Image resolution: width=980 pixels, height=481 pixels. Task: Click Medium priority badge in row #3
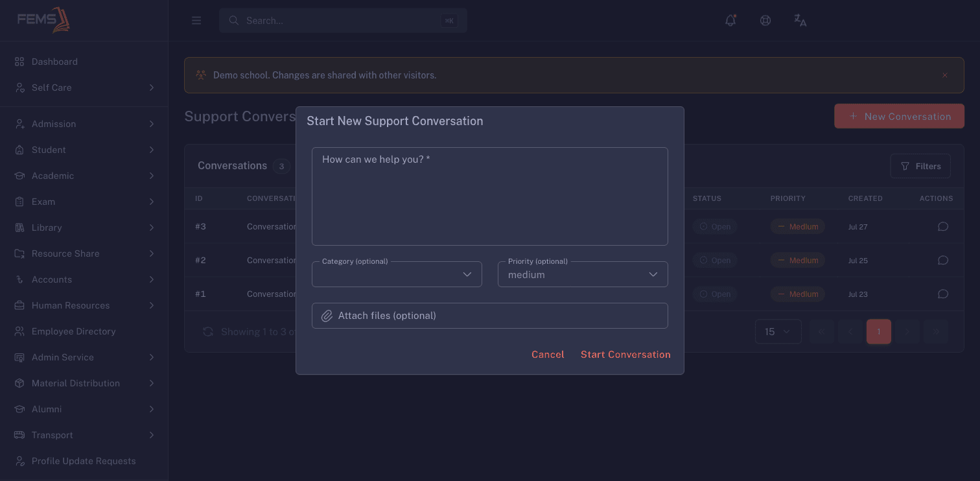point(798,227)
